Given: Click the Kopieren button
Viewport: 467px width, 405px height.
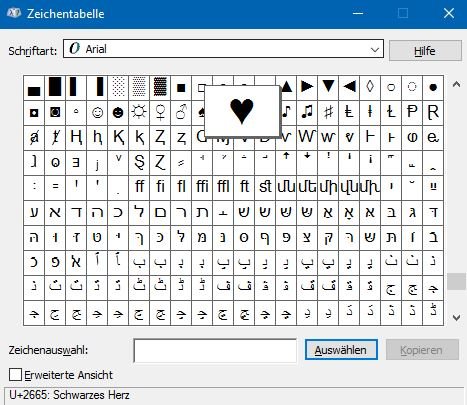Looking at the screenshot, I should point(422,350).
